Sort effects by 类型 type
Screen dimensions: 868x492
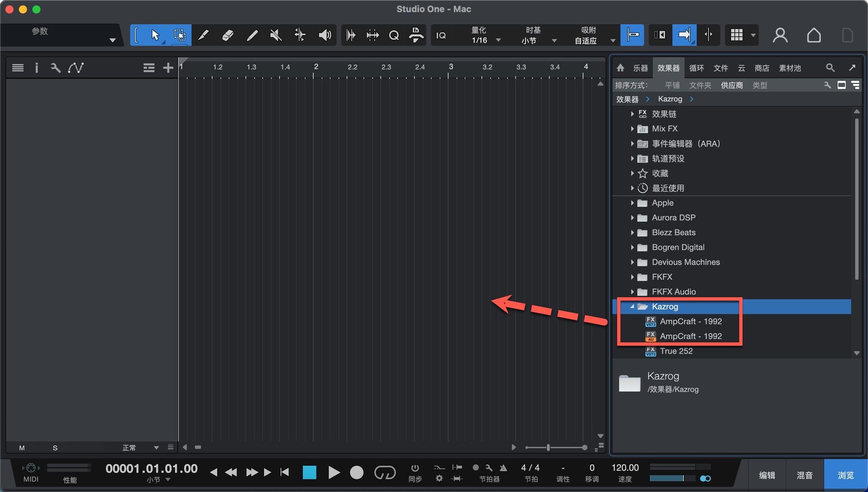coord(759,85)
